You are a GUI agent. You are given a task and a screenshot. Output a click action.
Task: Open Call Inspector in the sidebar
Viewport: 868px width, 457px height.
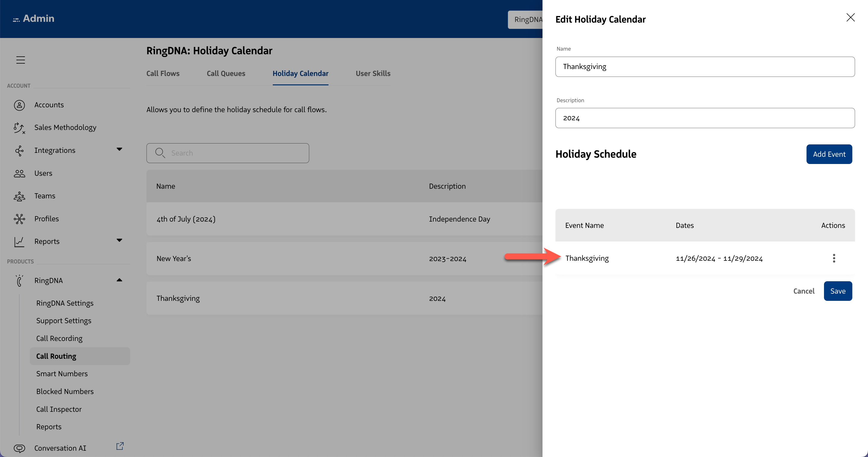point(59,409)
